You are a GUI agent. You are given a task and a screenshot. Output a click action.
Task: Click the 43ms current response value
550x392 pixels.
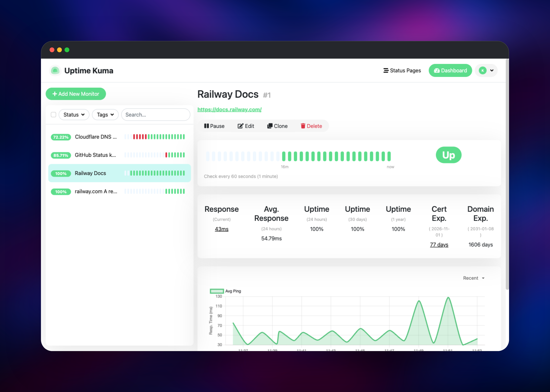click(222, 229)
